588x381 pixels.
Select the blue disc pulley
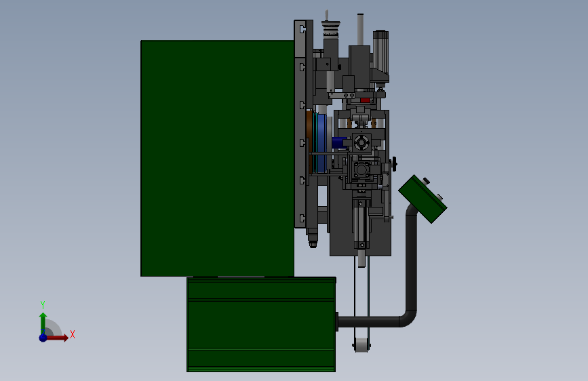322,143
